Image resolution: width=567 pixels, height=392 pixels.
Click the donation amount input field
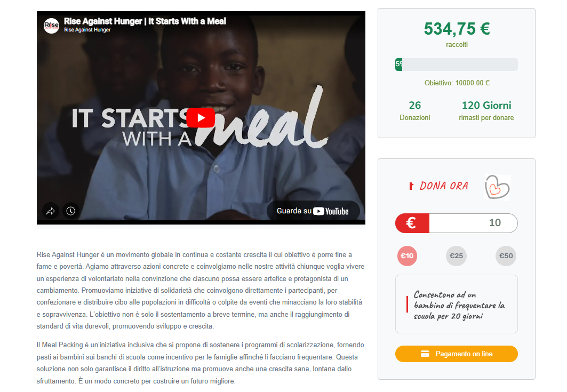(x=473, y=223)
